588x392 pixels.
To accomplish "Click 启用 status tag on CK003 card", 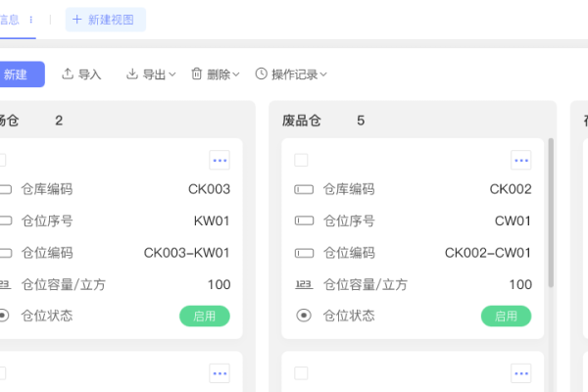I will pyautogui.click(x=205, y=316).
